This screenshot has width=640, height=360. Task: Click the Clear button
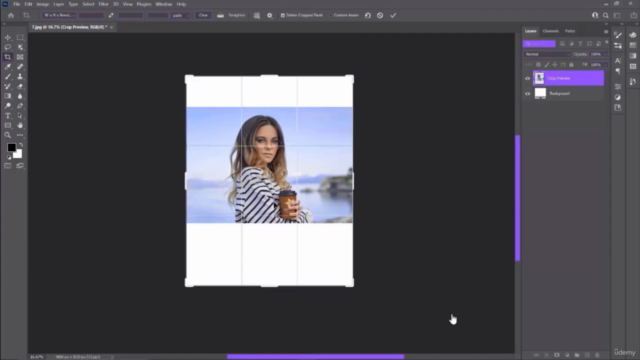[x=203, y=16]
